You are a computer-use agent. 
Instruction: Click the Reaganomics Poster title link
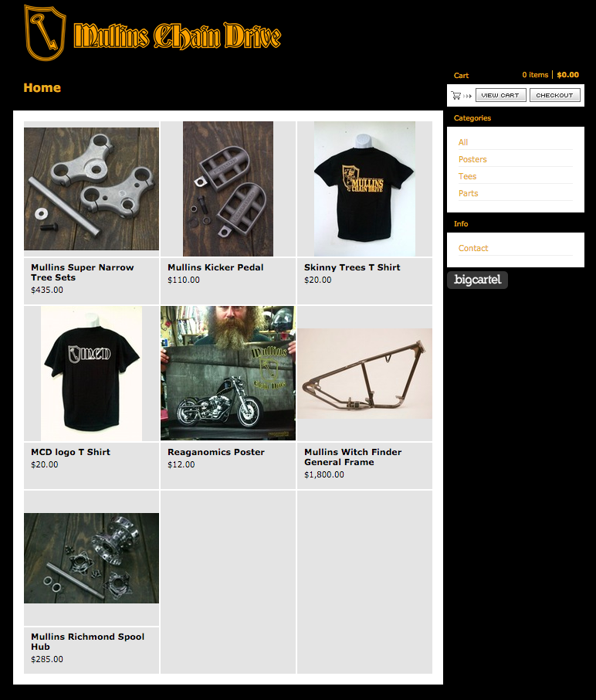216,452
